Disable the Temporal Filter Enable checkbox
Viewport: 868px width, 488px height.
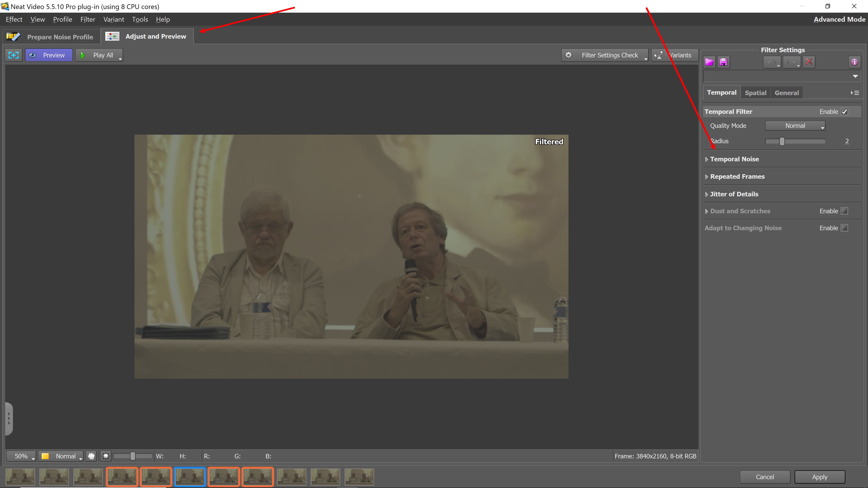tap(844, 111)
